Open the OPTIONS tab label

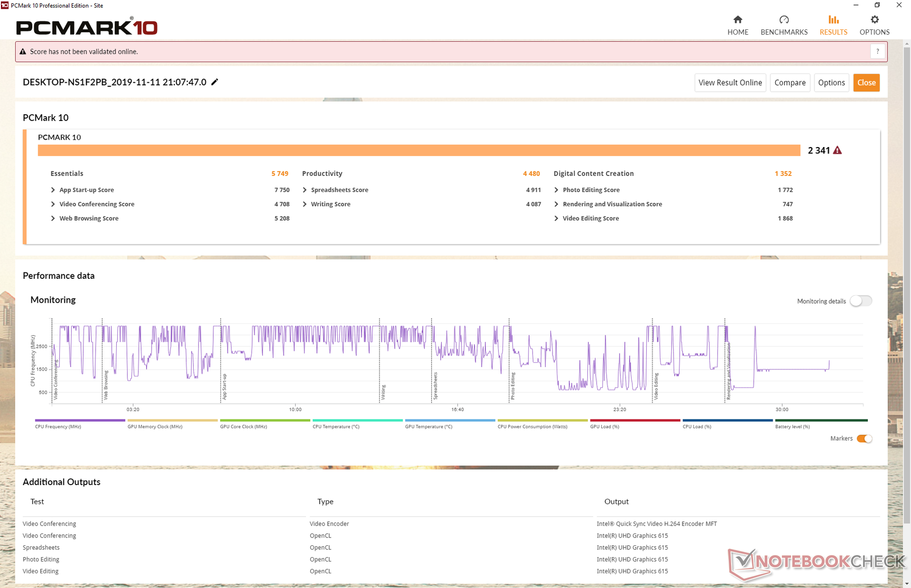(x=875, y=32)
